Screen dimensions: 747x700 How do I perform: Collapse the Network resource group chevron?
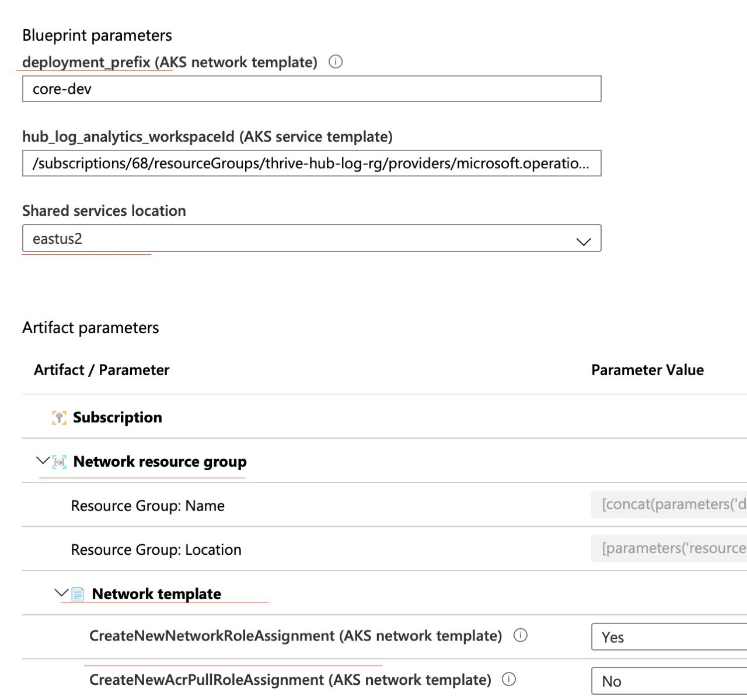43,461
